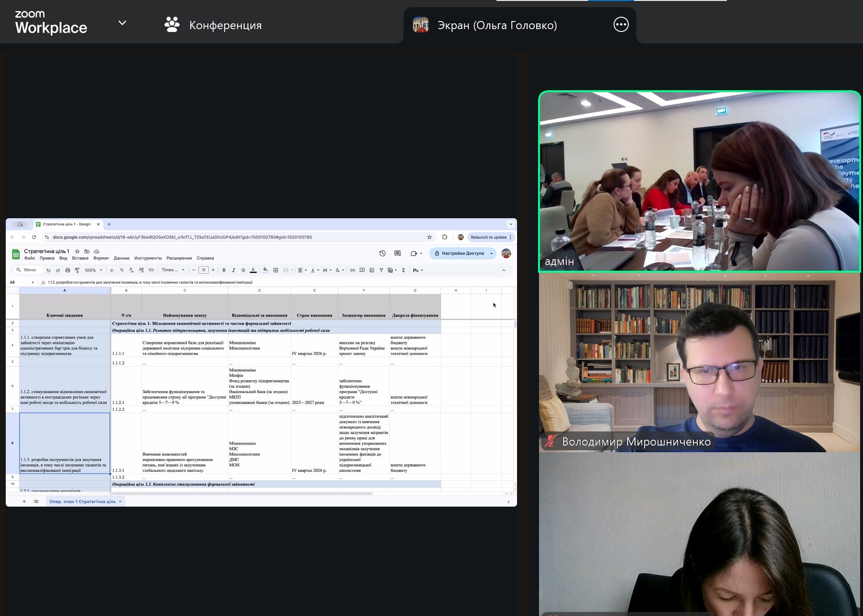Click the font size input field
This screenshot has width=863, height=616.
[204, 270]
